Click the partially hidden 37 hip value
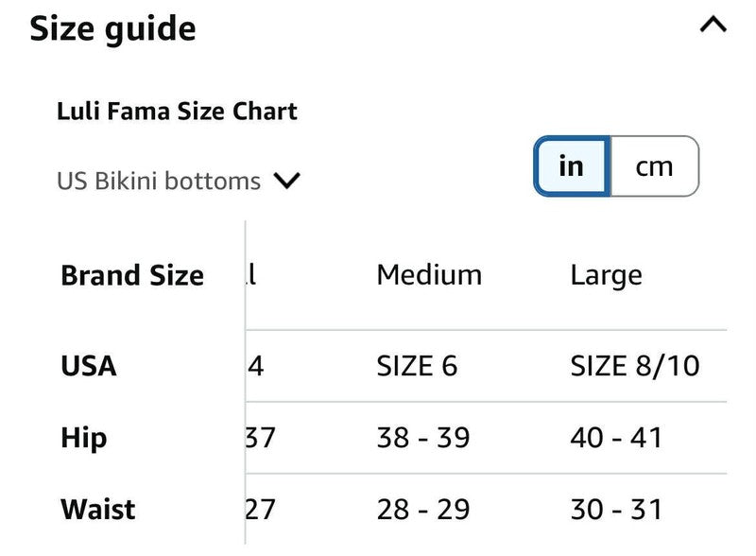Image resolution: width=756 pixels, height=556 pixels. (x=260, y=438)
